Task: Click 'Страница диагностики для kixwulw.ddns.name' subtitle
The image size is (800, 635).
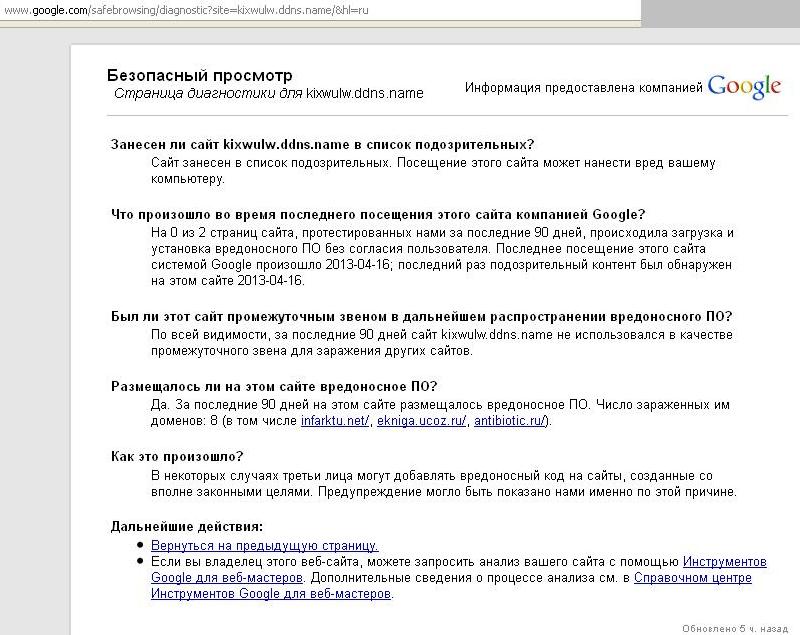Action: pos(268,93)
